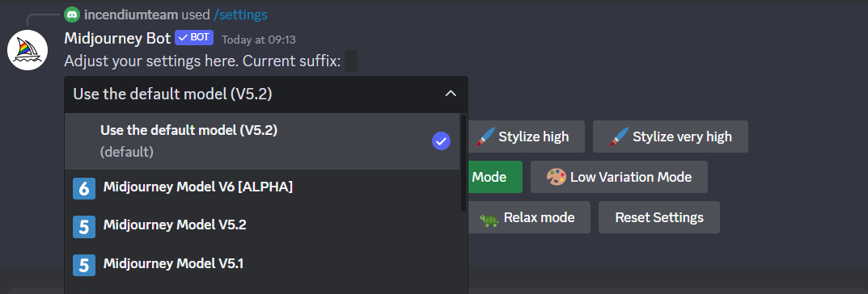
Task: Click the Reset Settings button
Action: coord(659,217)
